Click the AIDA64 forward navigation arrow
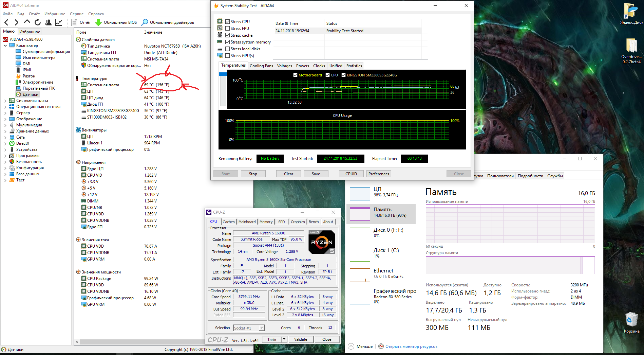This screenshot has height=355, width=644. point(16,22)
